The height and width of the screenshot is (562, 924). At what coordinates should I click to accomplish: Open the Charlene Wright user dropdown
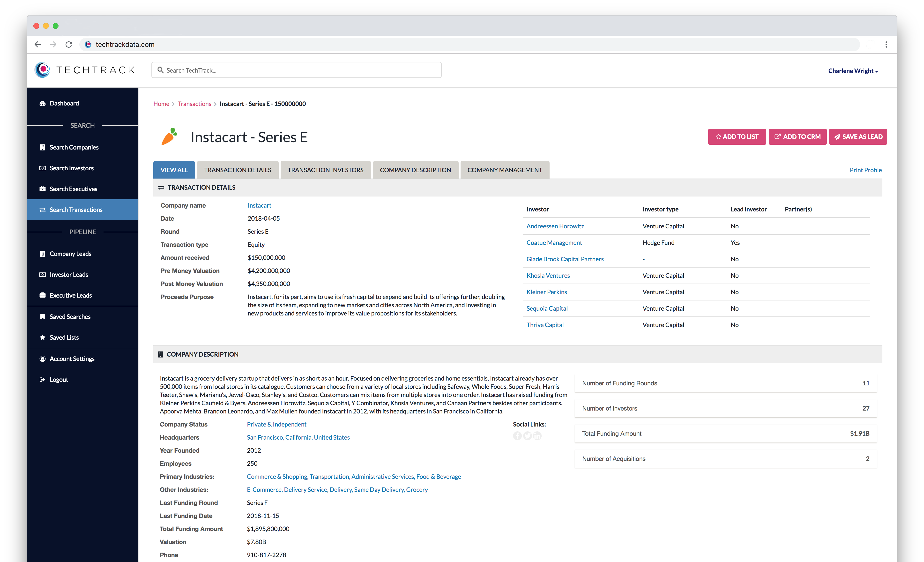853,71
